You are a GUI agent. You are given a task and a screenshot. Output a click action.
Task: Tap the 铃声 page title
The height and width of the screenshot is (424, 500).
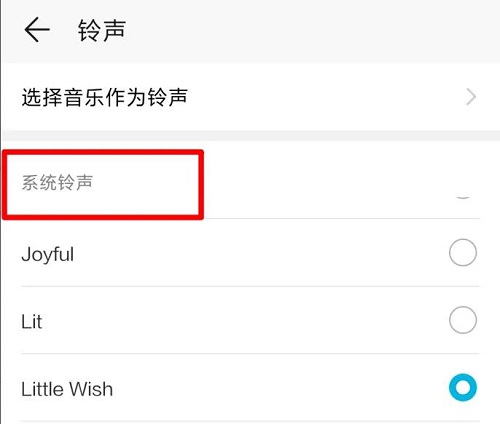point(102,30)
